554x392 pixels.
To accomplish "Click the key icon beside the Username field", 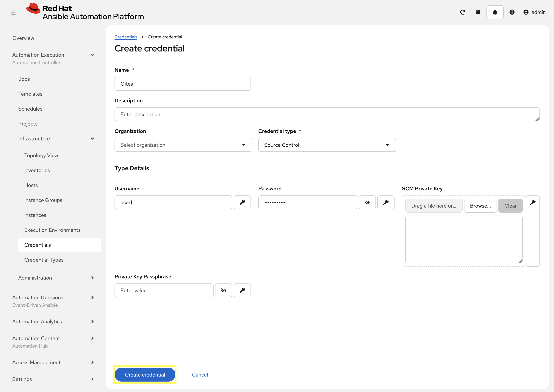I will (x=242, y=202).
